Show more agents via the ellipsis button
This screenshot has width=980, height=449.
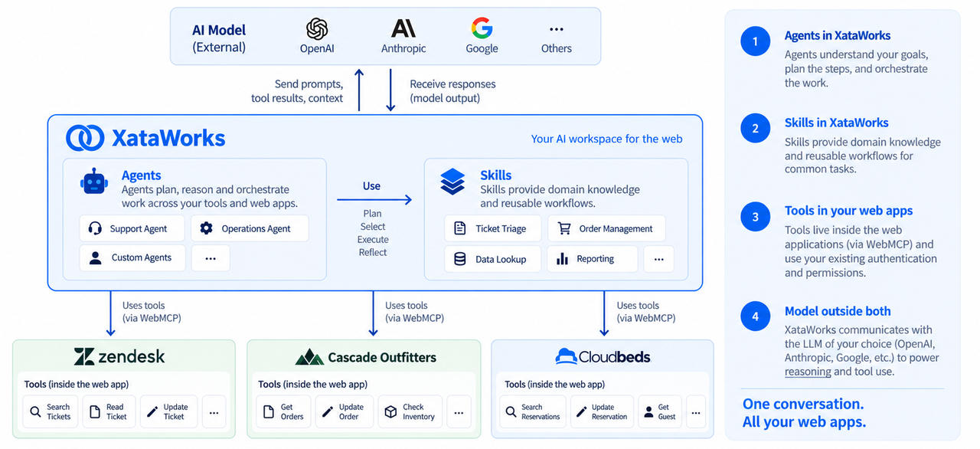(211, 258)
